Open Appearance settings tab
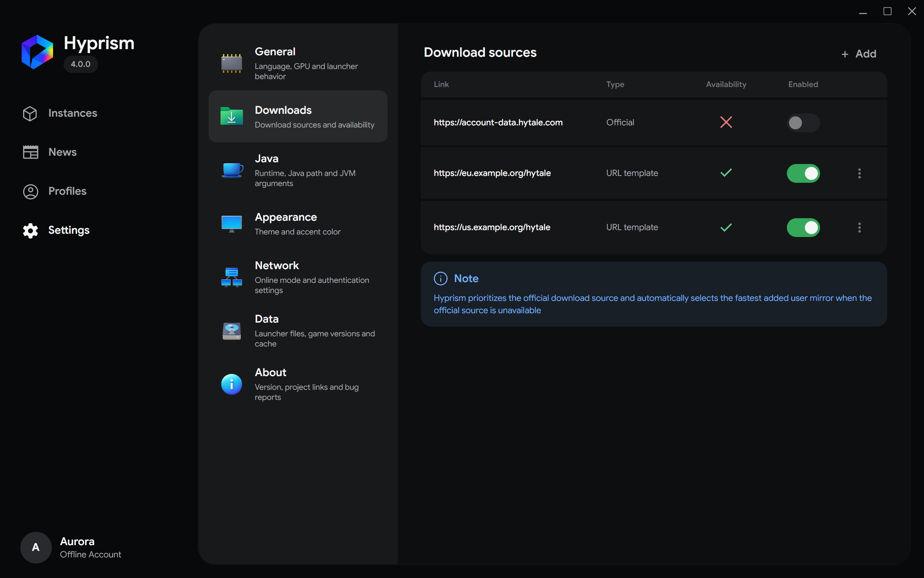The image size is (924, 578). (298, 224)
